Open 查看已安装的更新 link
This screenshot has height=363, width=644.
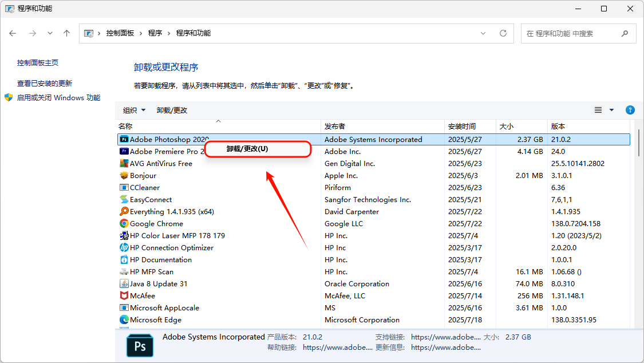coord(44,84)
